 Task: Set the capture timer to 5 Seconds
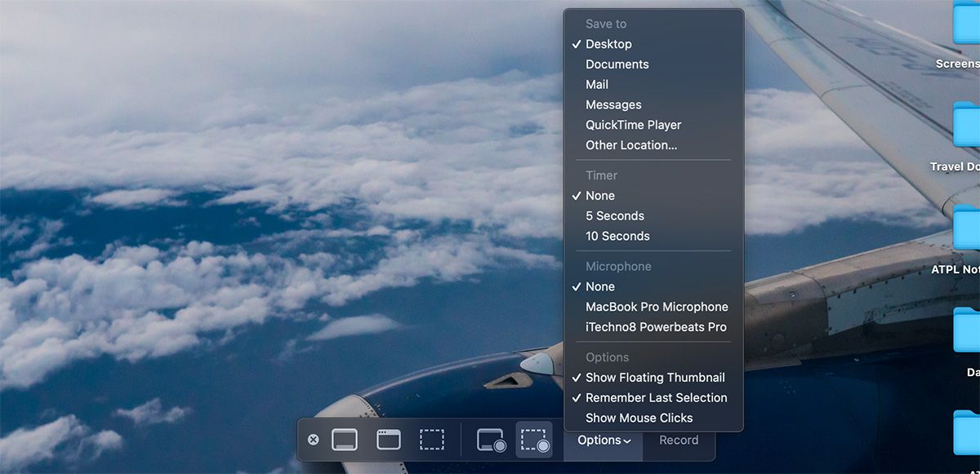614,215
